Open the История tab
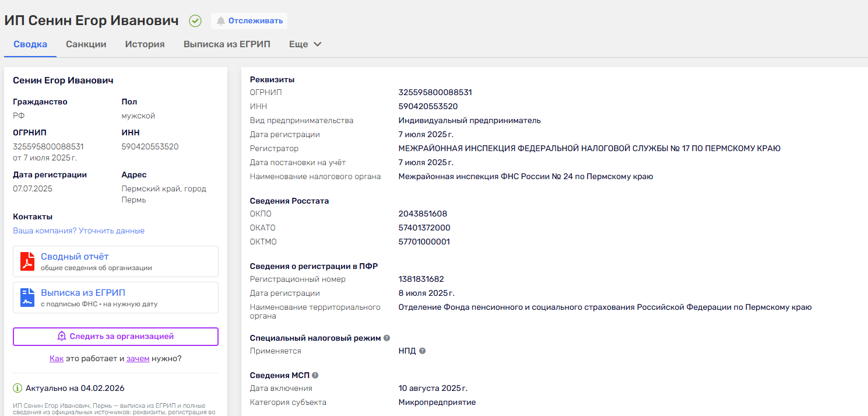The image size is (868, 416). tap(145, 44)
